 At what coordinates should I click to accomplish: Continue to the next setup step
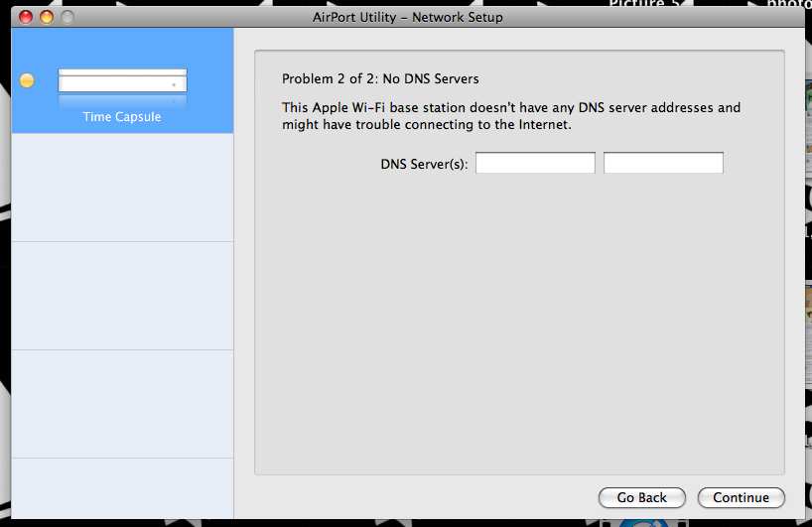coord(742,497)
